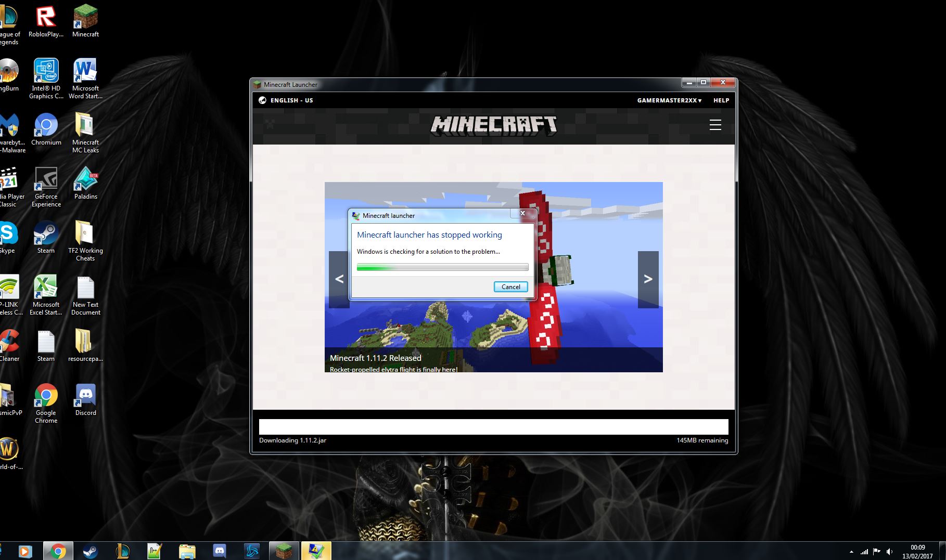Open the Minecraft 1.11.2 Released news headline
This screenshot has width=946, height=560.
[x=376, y=358]
